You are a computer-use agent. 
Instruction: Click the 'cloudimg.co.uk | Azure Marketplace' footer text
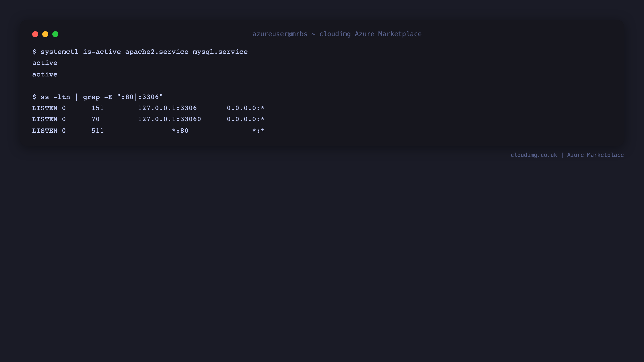pyautogui.click(x=567, y=155)
